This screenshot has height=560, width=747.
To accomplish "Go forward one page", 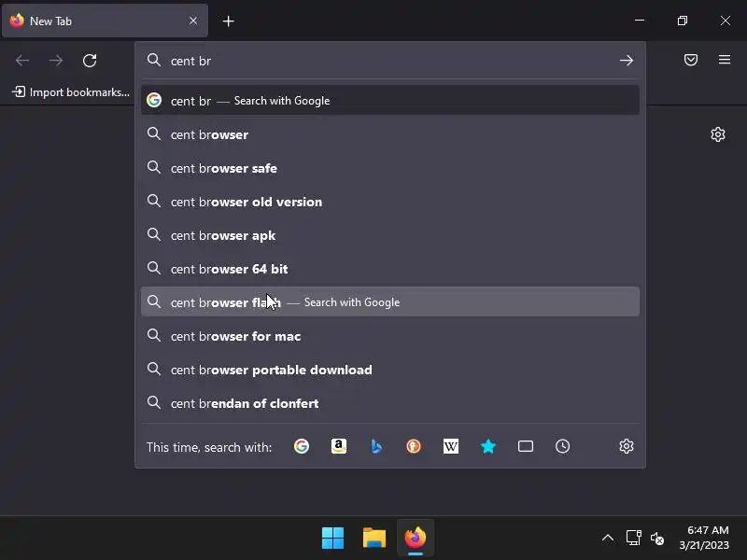I will [56, 61].
